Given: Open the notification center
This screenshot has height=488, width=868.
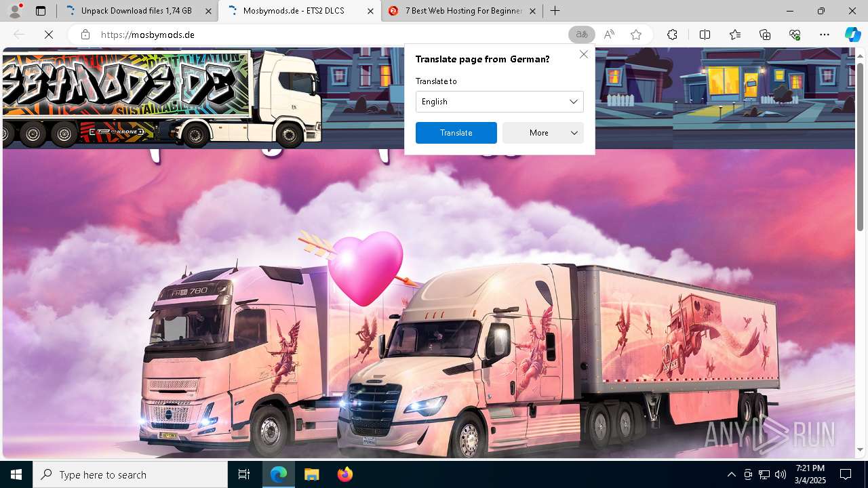Looking at the screenshot, I should click(846, 474).
